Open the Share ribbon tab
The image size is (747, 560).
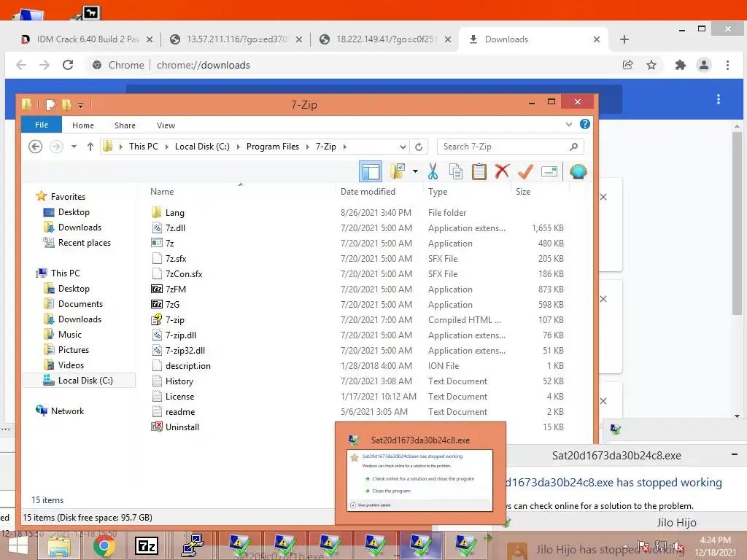(x=125, y=125)
